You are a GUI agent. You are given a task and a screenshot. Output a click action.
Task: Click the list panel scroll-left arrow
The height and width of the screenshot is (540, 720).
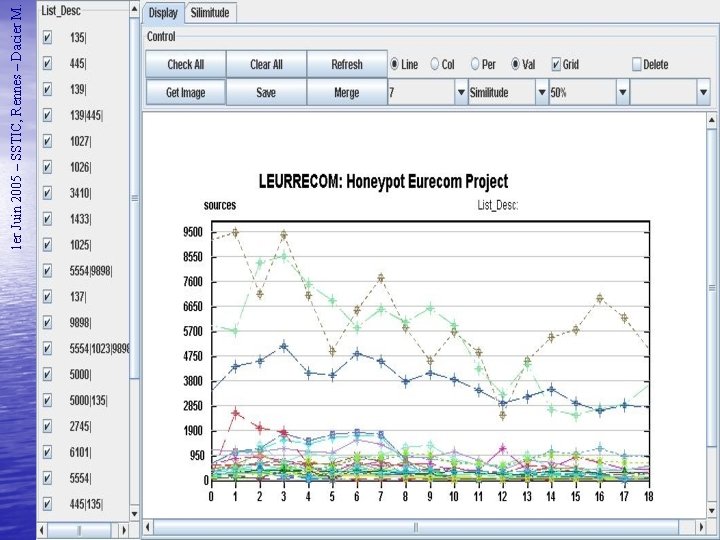click(44, 530)
